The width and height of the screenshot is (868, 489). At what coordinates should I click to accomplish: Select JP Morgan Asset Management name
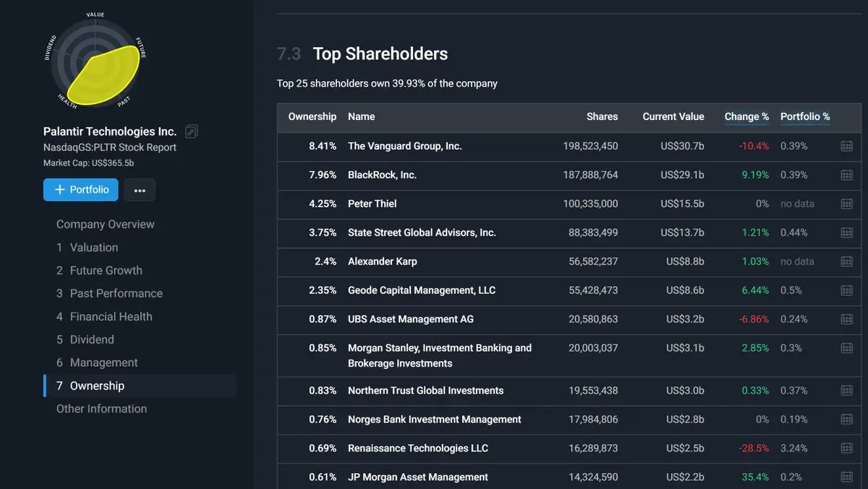coord(418,477)
